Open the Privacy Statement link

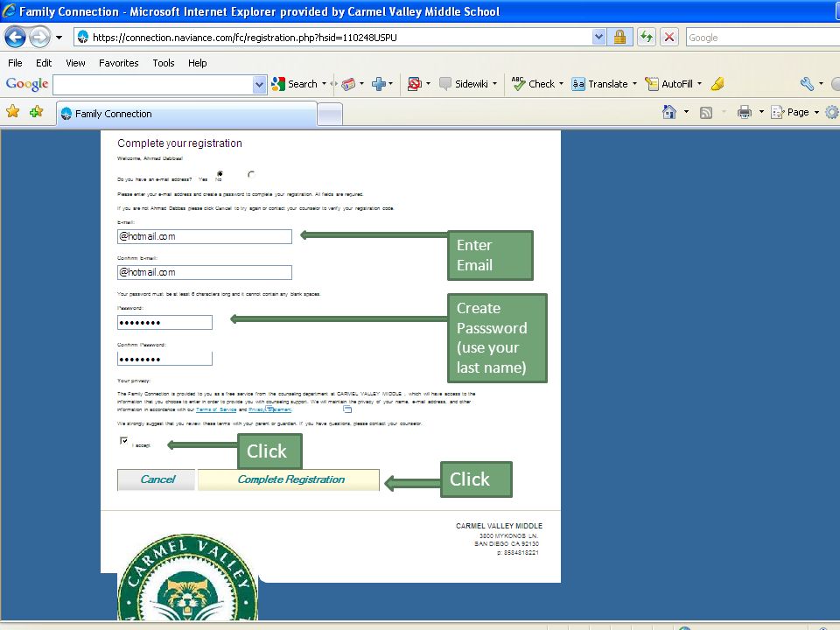coord(270,409)
